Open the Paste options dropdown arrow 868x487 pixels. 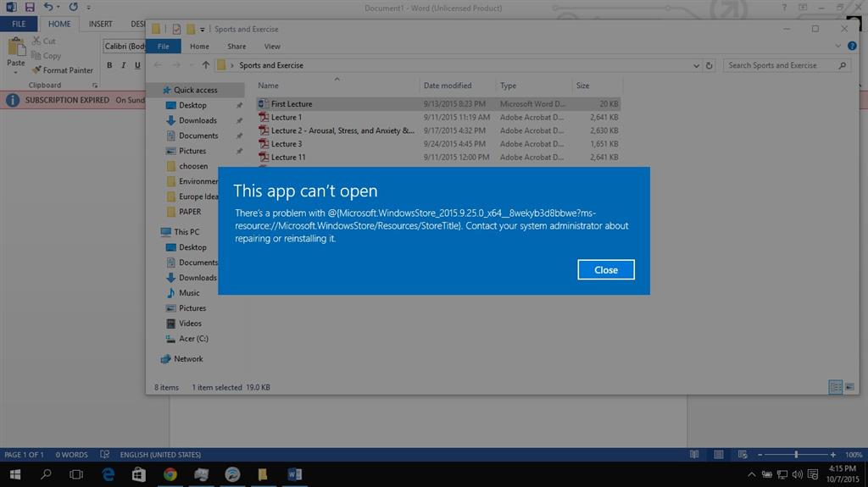pyautogui.click(x=15, y=72)
